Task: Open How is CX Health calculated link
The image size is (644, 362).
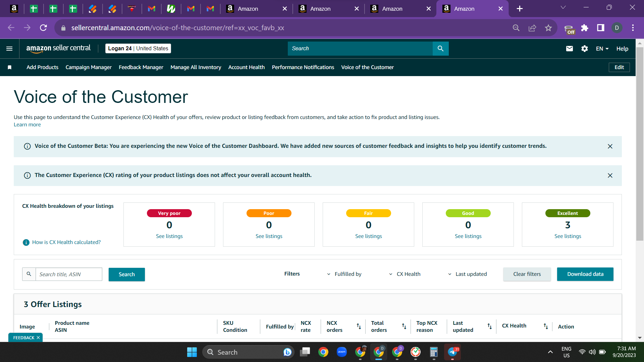Action: pyautogui.click(x=66, y=242)
